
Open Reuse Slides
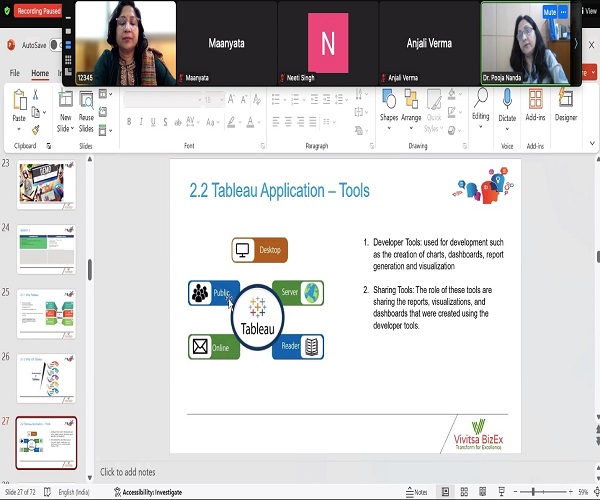coord(86,111)
